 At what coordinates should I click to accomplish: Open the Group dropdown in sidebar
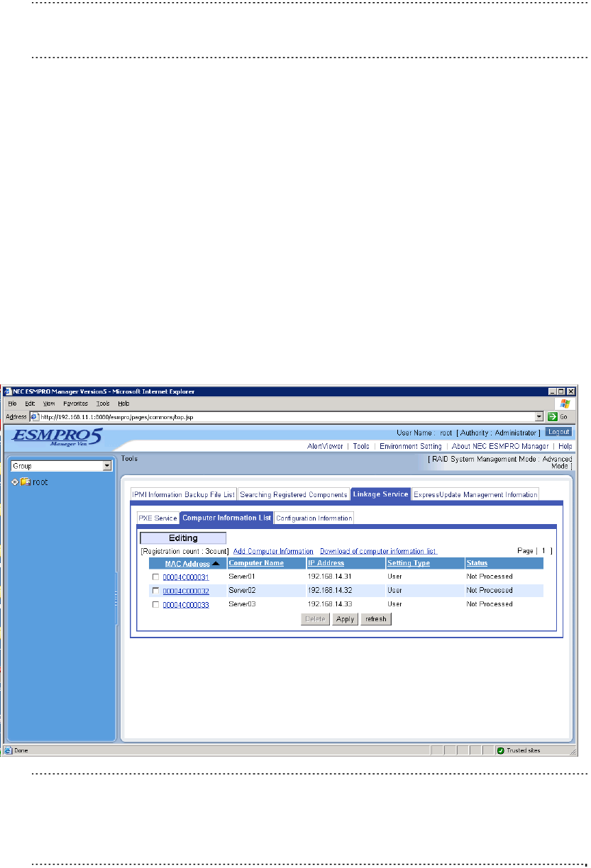62,466
